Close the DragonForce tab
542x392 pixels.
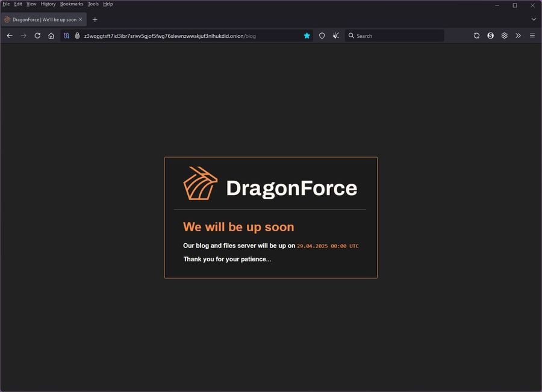click(x=80, y=19)
